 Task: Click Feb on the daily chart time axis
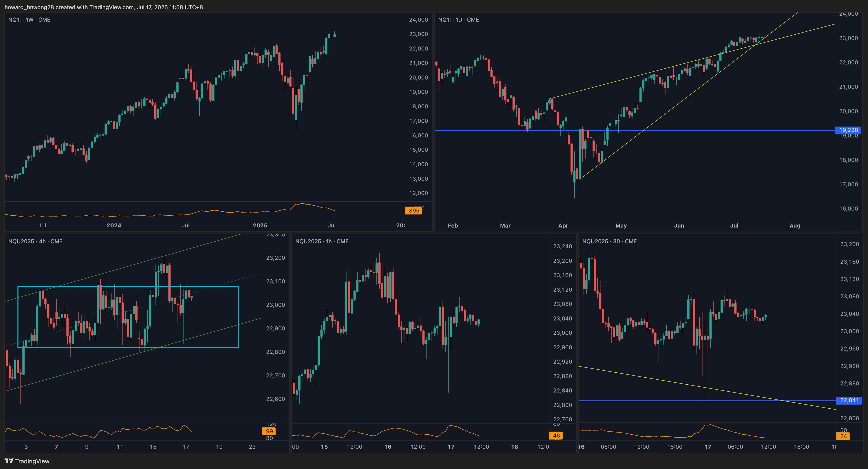(x=453, y=226)
